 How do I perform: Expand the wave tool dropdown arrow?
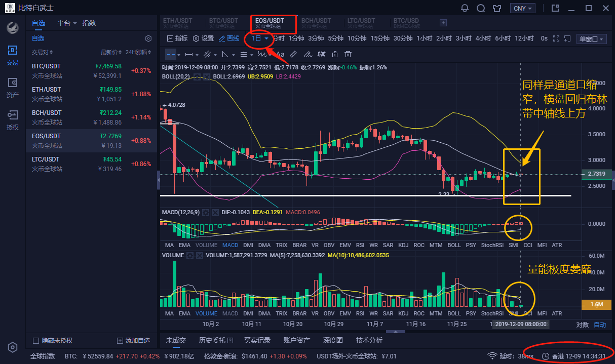tap(270, 55)
